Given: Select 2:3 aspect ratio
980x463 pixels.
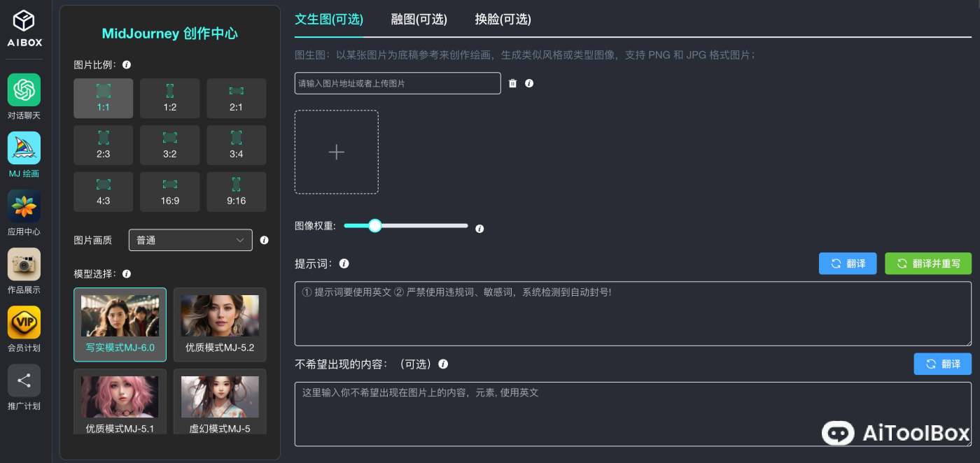Looking at the screenshot, I should click(104, 145).
